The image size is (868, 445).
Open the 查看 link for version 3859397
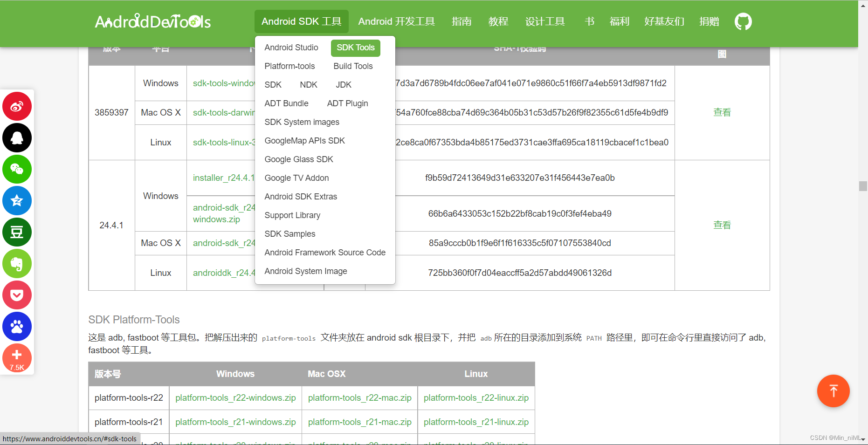click(x=722, y=112)
